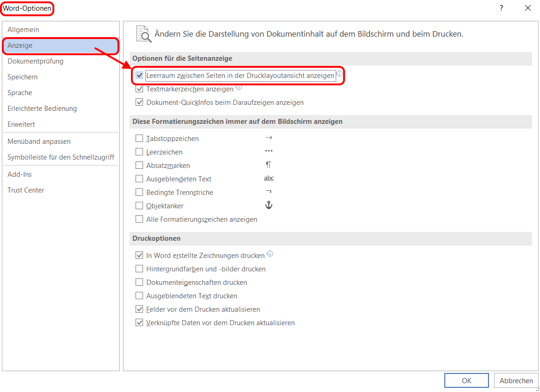540x392 pixels.
Task: Click the paragraph mark symbol beside Absatzmarken
Action: pyautogui.click(x=269, y=165)
